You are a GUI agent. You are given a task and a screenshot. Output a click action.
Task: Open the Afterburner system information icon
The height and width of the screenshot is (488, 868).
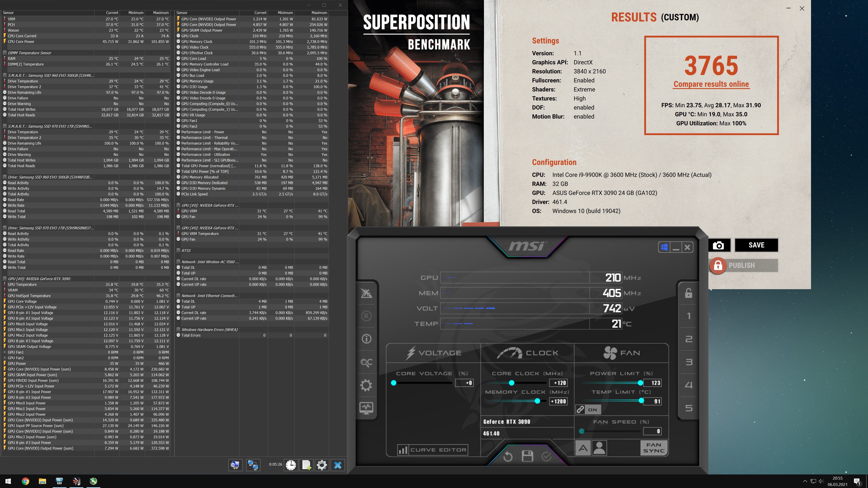[x=366, y=339]
